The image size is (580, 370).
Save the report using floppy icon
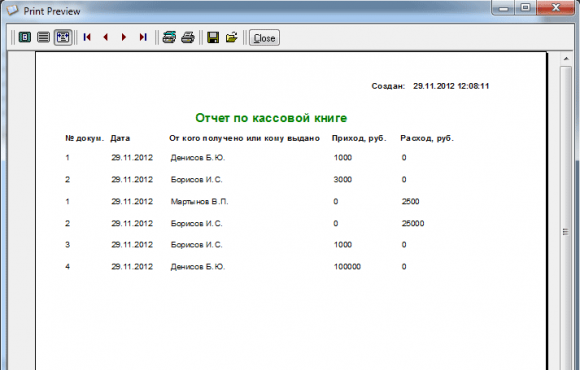[213, 37]
